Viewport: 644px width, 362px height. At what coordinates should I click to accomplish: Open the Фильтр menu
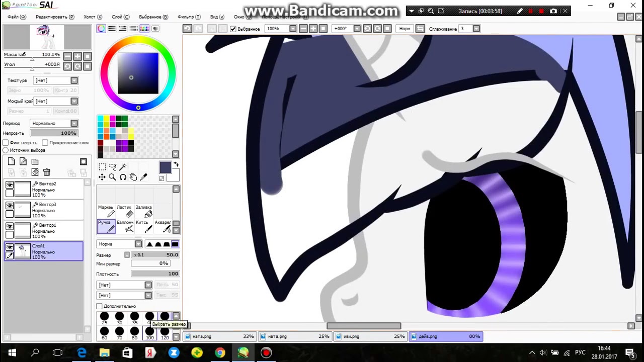(x=189, y=17)
